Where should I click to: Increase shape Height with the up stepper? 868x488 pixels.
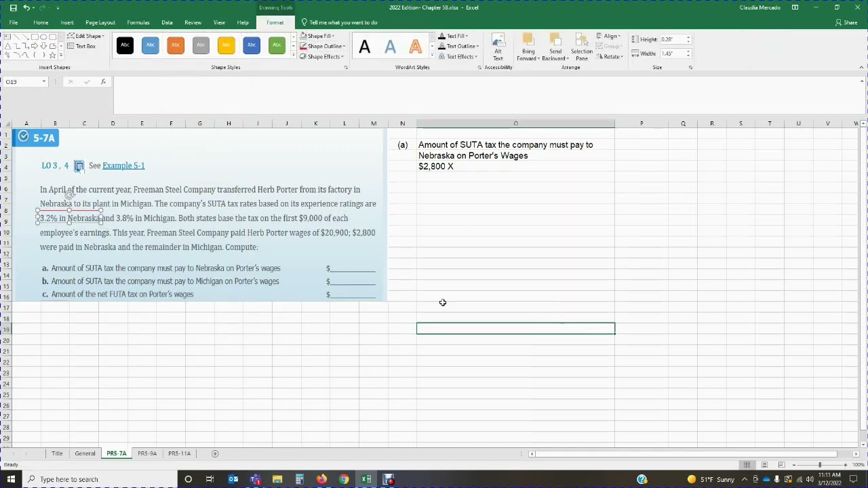[x=688, y=37]
